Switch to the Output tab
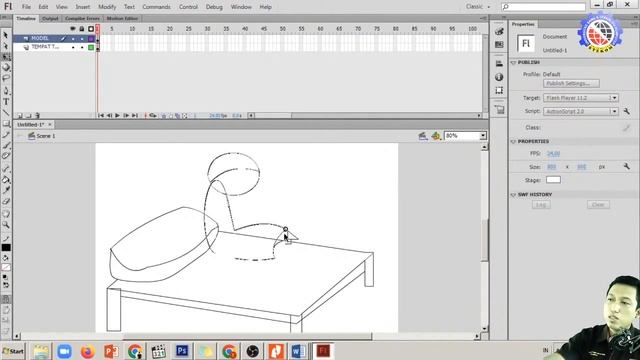Image resolution: width=640 pixels, height=360 pixels. [50, 18]
